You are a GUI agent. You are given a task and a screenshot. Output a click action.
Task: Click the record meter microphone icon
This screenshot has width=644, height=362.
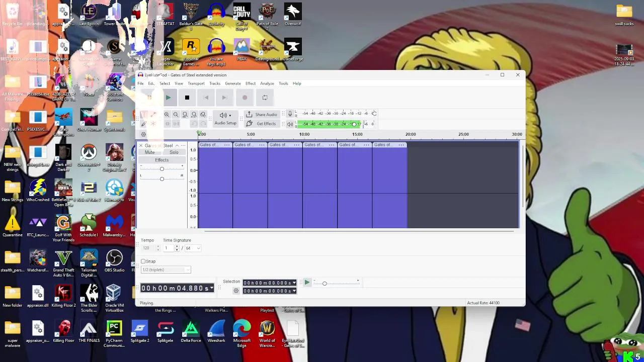point(290,114)
